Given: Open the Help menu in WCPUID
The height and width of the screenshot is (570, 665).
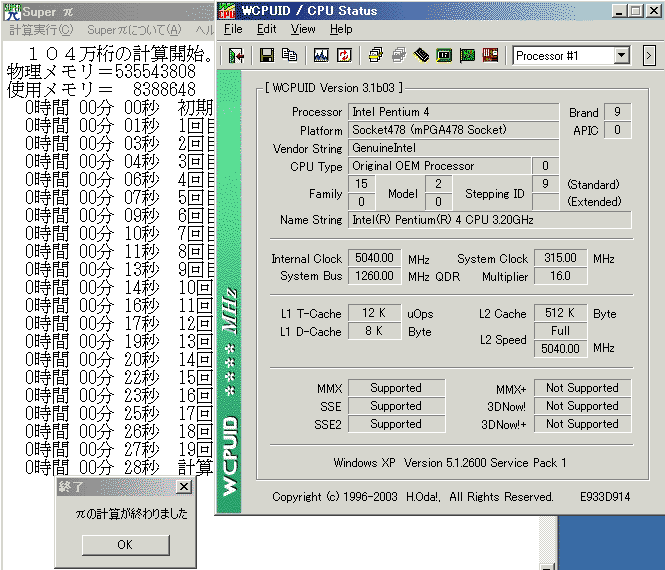Looking at the screenshot, I should pos(341,30).
